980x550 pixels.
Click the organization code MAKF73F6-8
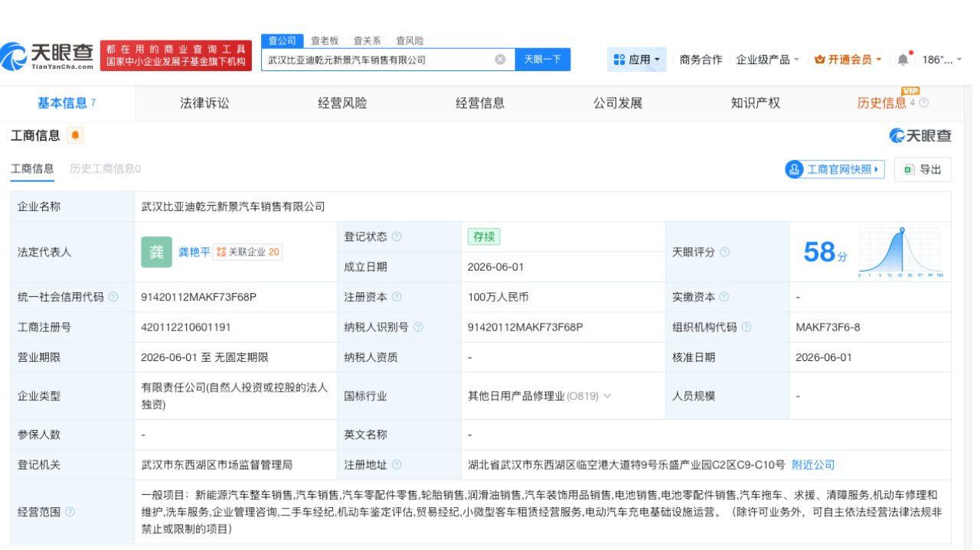click(828, 327)
